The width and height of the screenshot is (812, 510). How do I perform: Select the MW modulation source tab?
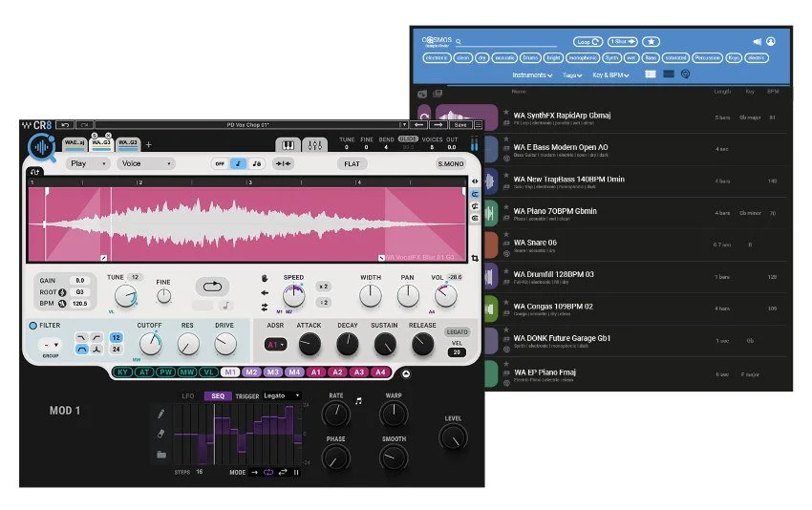pos(187,372)
